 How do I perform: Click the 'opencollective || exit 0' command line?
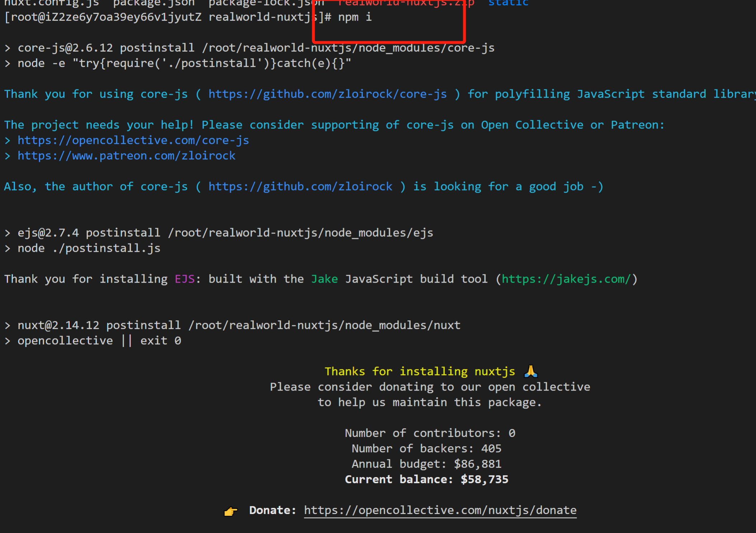(99, 340)
